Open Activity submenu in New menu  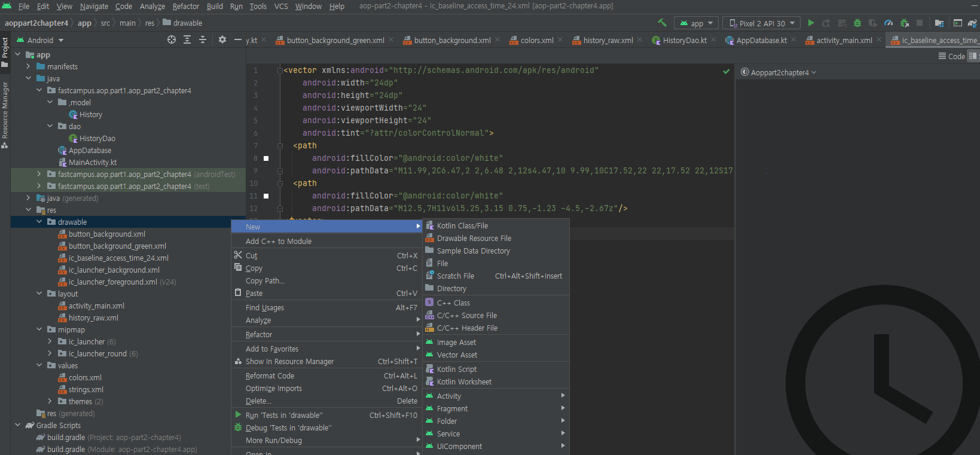[496, 396]
